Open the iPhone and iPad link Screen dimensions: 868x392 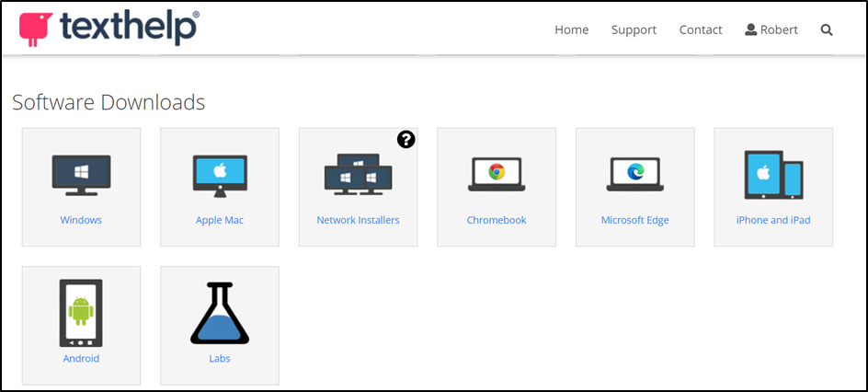click(x=773, y=220)
